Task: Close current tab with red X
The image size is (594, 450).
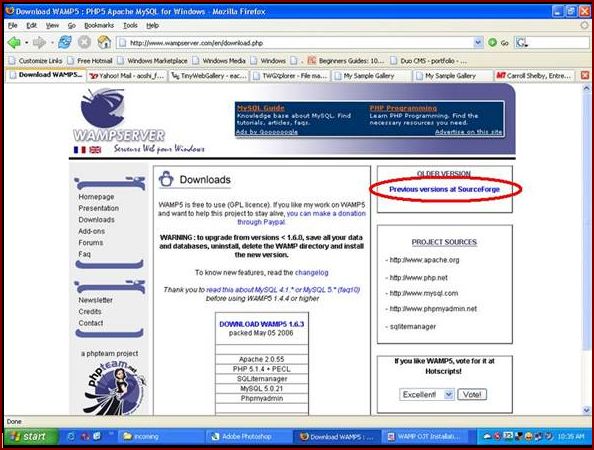Action: [585, 75]
